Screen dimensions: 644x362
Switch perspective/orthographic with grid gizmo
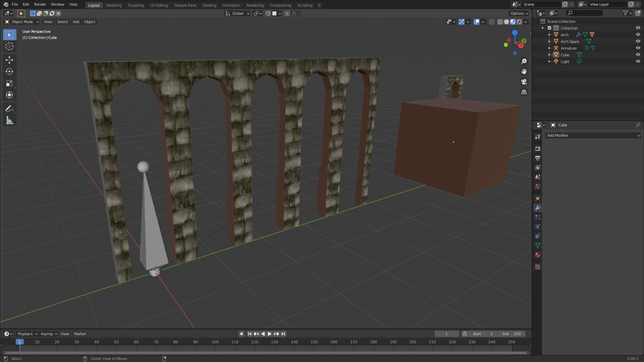524,92
